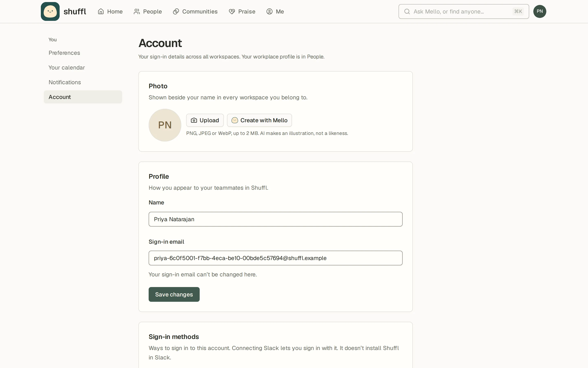
Task: Click the shuffl wordmark text
Action: coord(75,11)
